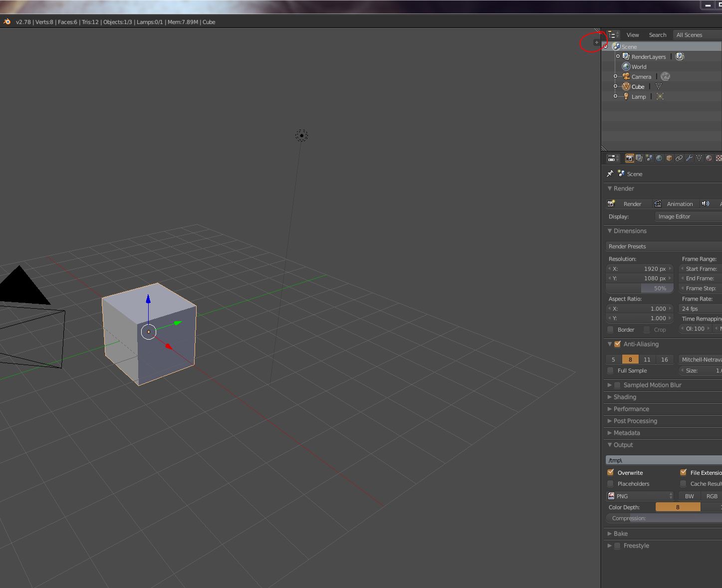Uncheck the Overwrite option
The image size is (722, 588).
tap(611, 472)
